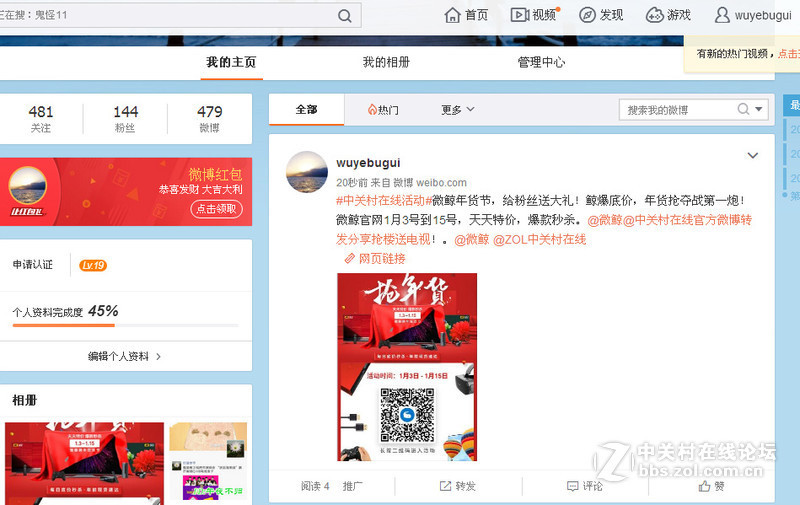Click the 热门 flame icon

[x=372, y=110]
